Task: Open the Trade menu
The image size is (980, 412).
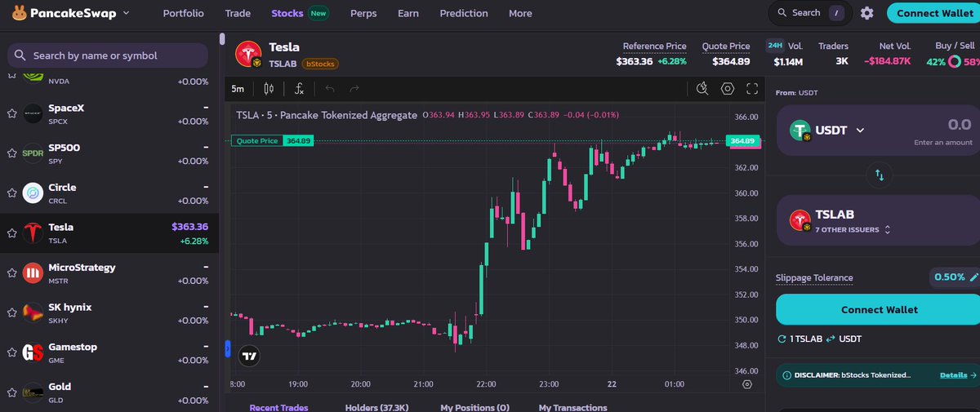Action: click(x=238, y=13)
